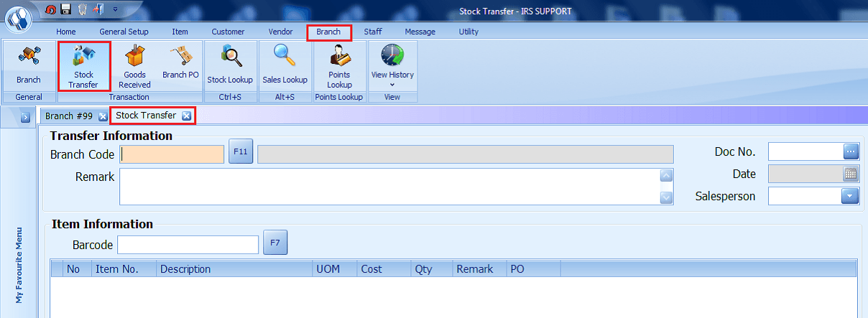Click the Cost column header
Screen dimensions: 868x318
pyautogui.click(x=385, y=269)
